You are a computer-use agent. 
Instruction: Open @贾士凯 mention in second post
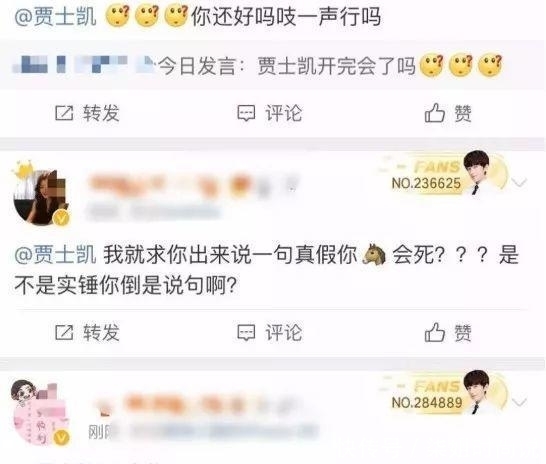point(55,254)
